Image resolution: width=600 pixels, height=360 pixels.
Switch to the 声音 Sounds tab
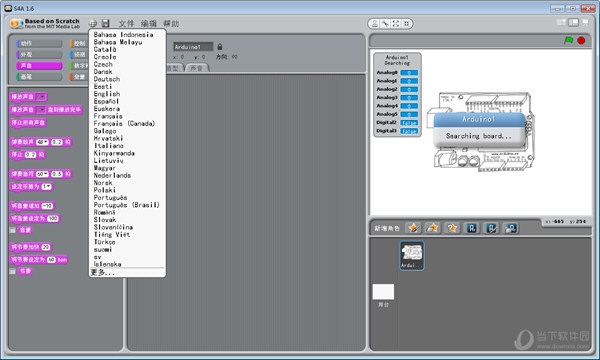tap(197, 68)
